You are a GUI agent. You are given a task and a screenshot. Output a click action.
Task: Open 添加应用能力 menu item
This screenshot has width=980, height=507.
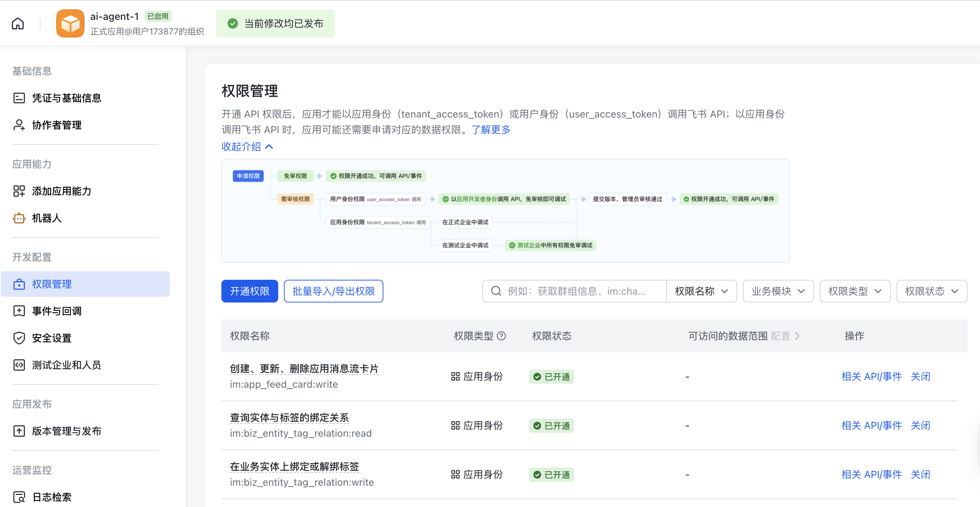coord(86,191)
